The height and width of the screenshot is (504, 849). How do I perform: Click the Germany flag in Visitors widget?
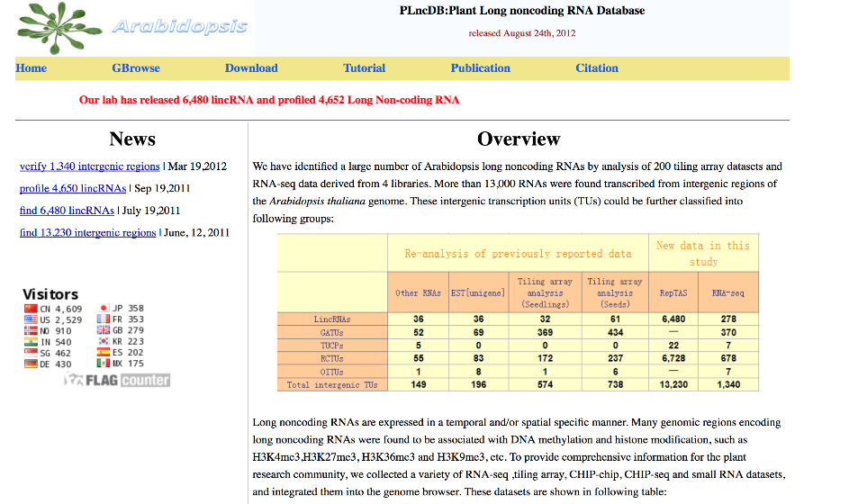(31, 364)
